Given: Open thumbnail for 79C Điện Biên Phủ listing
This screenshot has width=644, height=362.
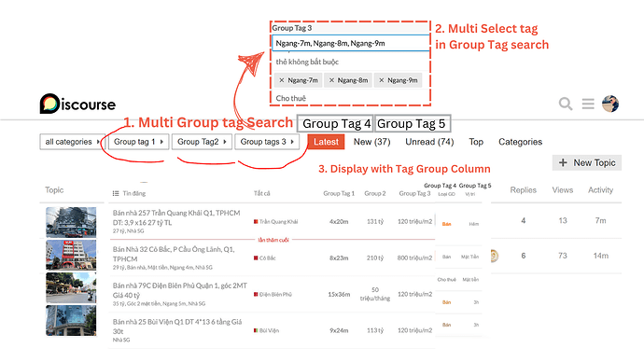Looking at the screenshot, I should coord(71,287).
